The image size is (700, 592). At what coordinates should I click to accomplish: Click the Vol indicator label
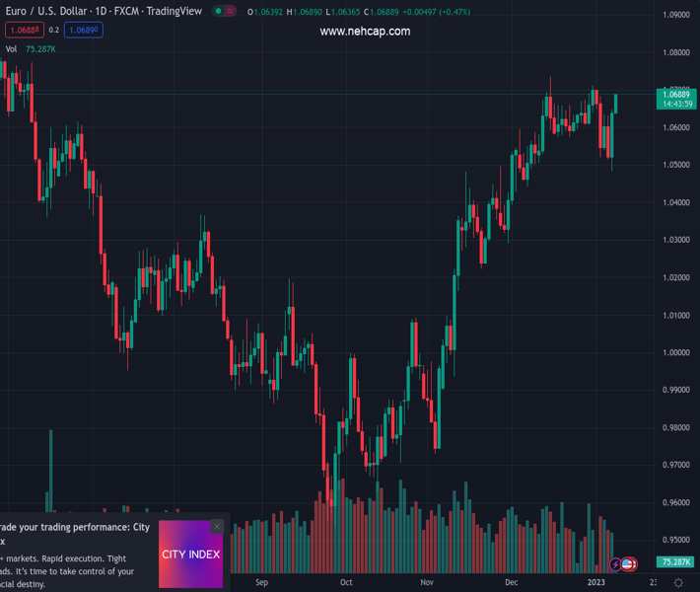tap(11, 48)
